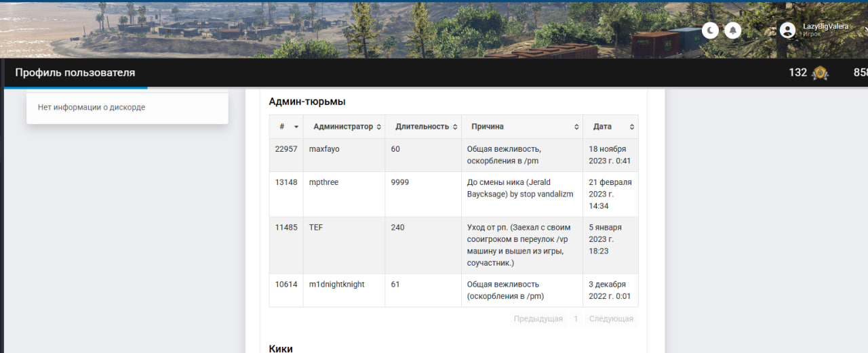
Task: Click LazyBigValera username
Action: [x=825, y=26]
